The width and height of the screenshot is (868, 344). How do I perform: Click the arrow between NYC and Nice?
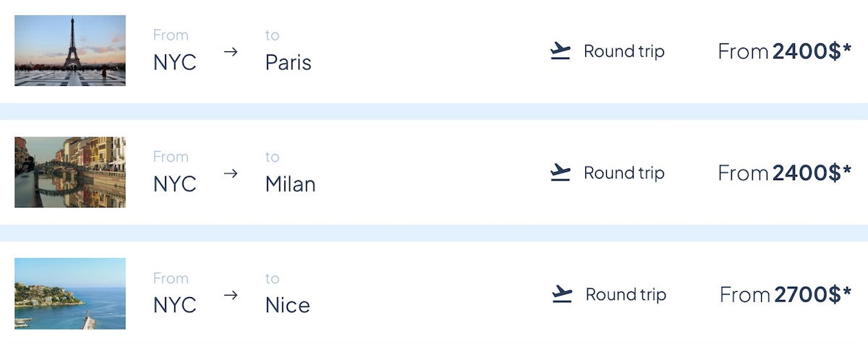231,295
